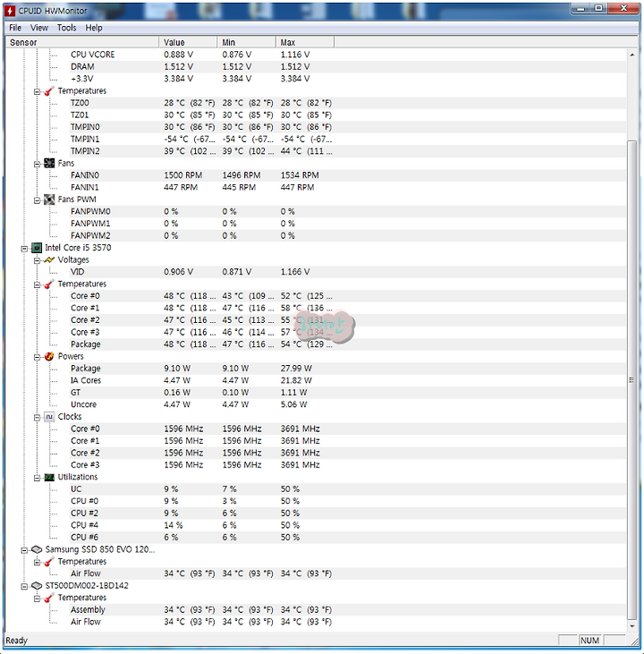The height and width of the screenshot is (654, 644).
Task: Select the DRAM voltage row
Action: pos(348,67)
